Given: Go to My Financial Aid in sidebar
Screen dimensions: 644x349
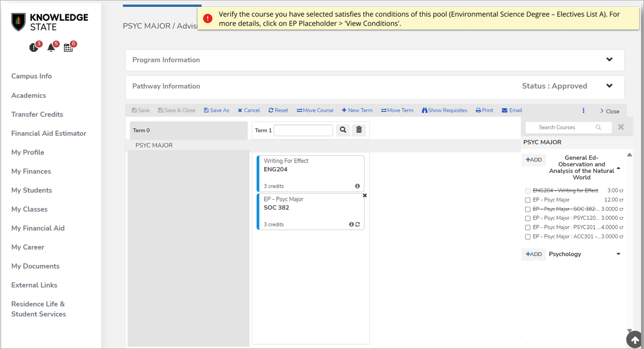Looking at the screenshot, I should click(38, 228).
